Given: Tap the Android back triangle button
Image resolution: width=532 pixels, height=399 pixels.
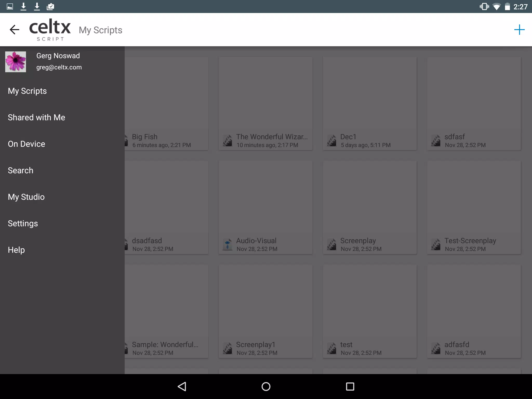Looking at the screenshot, I should click(x=182, y=387).
